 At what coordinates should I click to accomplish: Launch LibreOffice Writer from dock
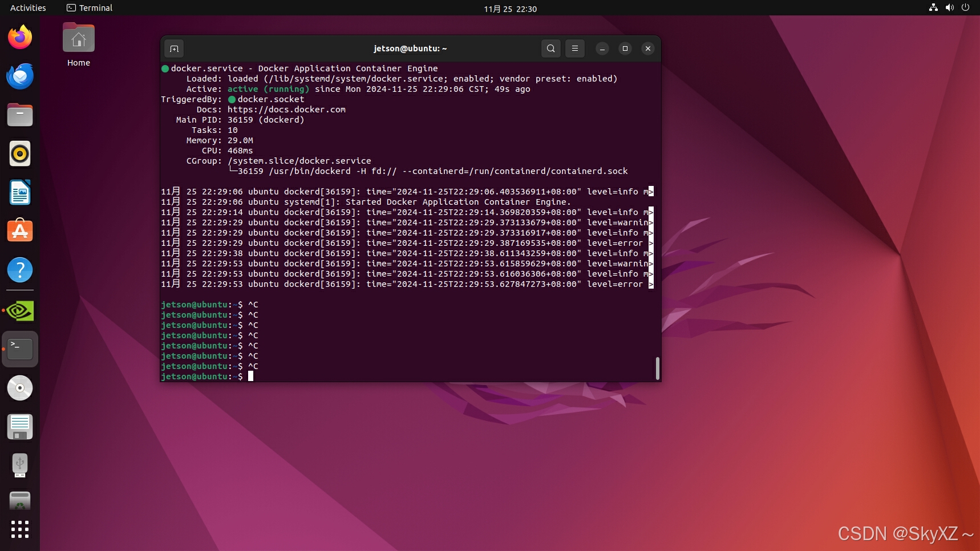coord(20,193)
